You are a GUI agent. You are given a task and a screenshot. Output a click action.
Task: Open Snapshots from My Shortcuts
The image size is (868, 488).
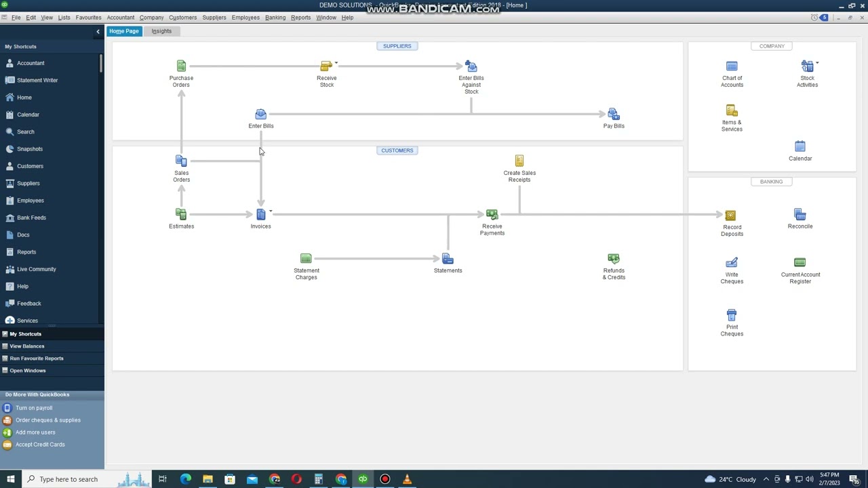click(30, 149)
